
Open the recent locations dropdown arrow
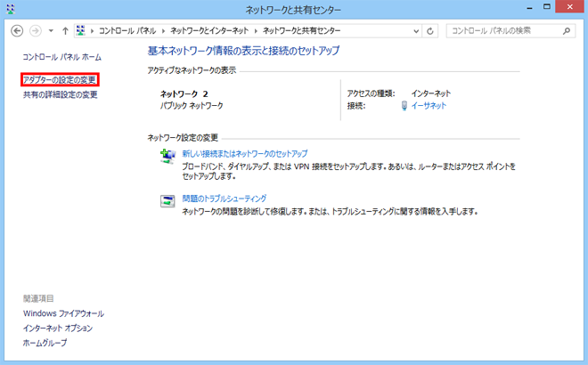coord(51,31)
